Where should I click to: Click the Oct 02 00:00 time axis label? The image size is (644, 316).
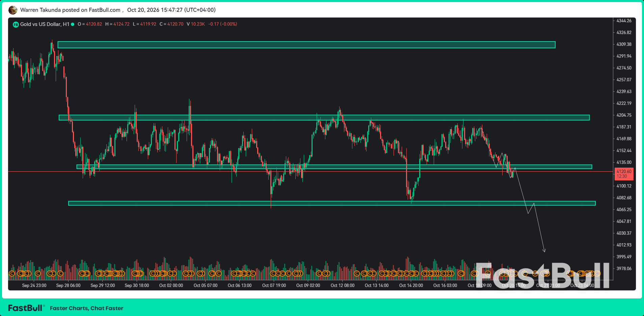tap(171, 286)
